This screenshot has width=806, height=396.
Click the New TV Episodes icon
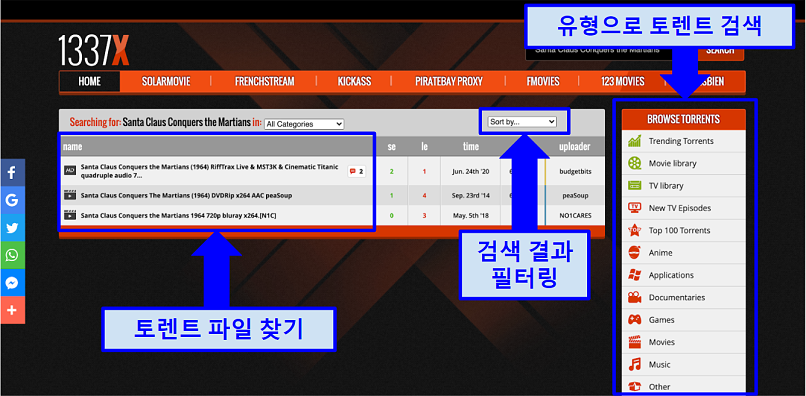click(634, 208)
